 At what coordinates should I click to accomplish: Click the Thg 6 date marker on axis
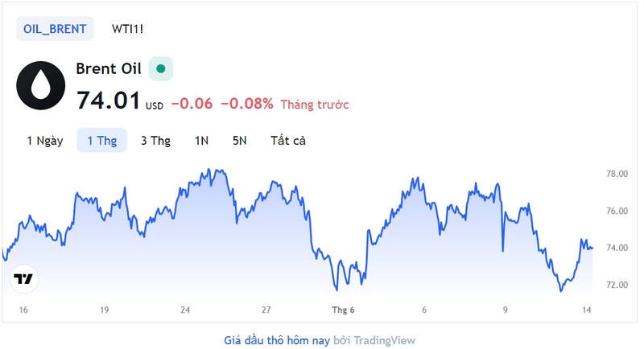coord(344,310)
